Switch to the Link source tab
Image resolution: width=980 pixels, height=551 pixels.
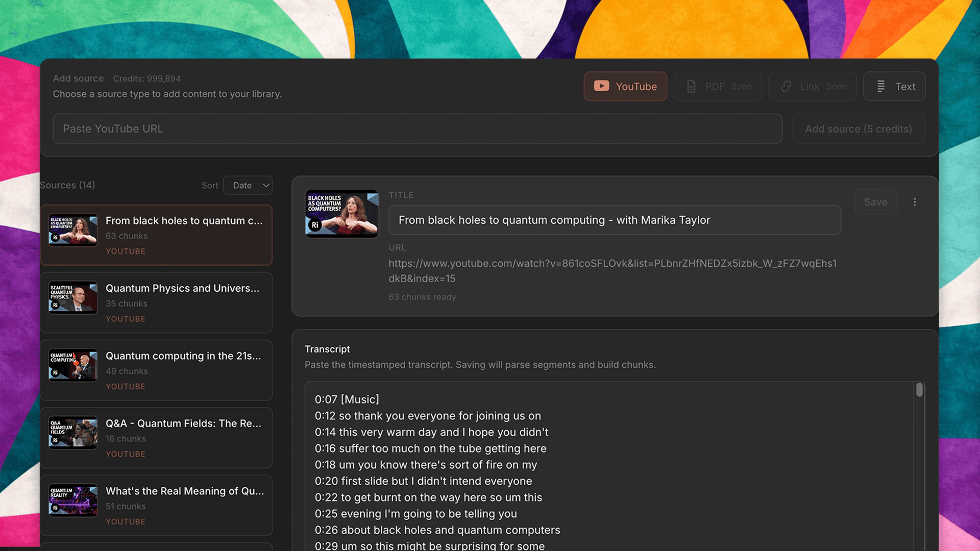click(812, 86)
